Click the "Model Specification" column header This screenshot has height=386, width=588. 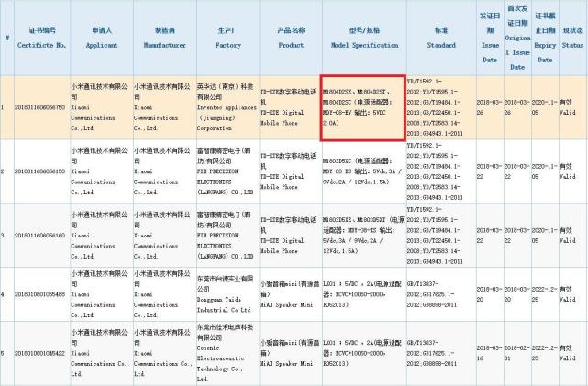(x=364, y=38)
